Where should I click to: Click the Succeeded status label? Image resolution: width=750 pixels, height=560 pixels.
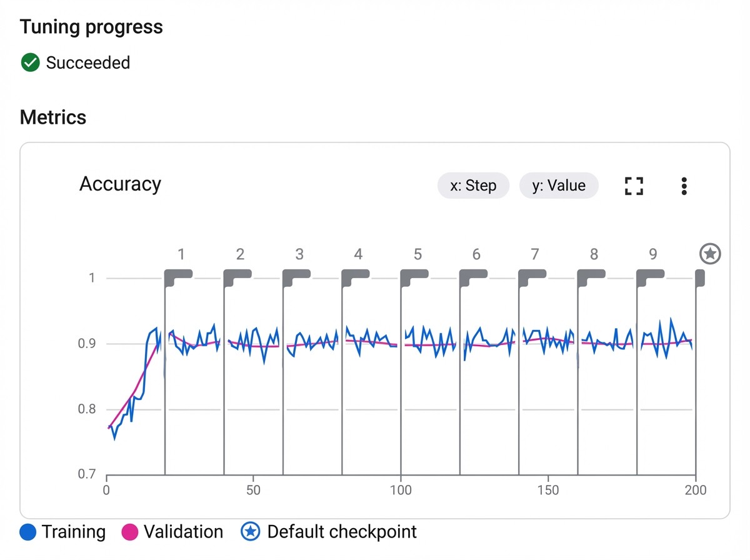(87, 62)
